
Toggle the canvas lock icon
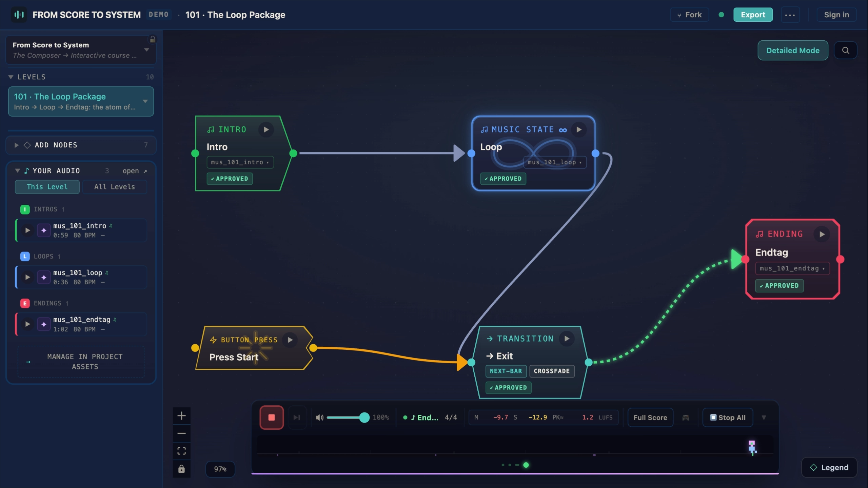tap(181, 469)
